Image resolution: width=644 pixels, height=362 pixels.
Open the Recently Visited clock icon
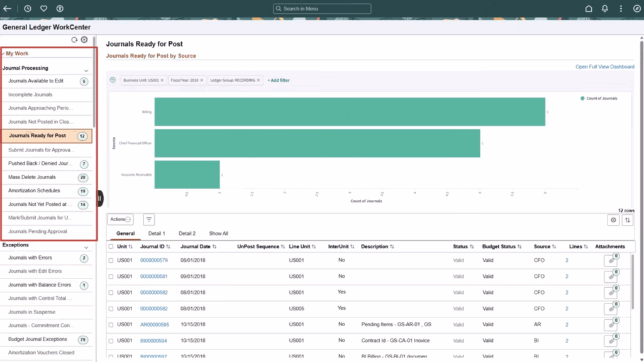(28, 9)
